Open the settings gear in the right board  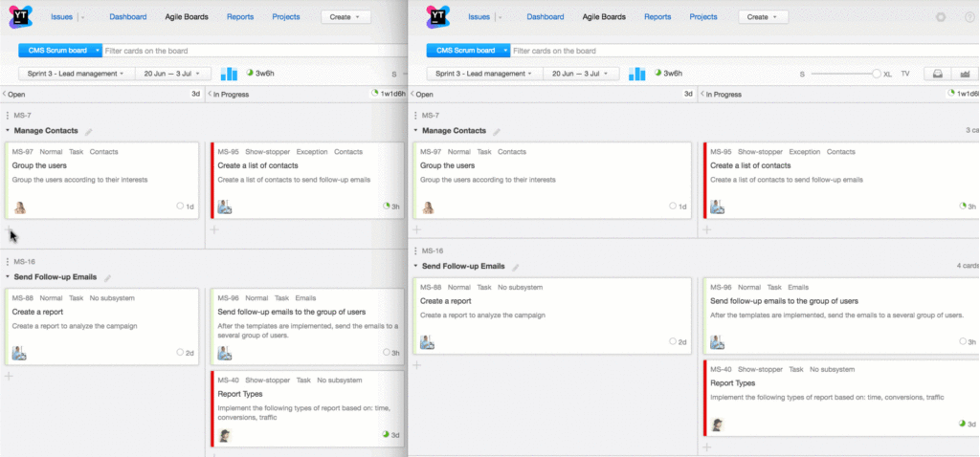tap(941, 17)
